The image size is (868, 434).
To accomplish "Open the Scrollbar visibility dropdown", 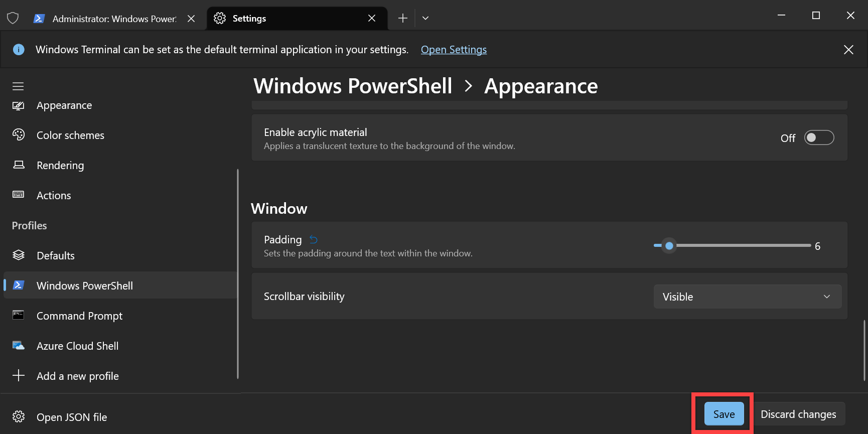I will point(748,297).
